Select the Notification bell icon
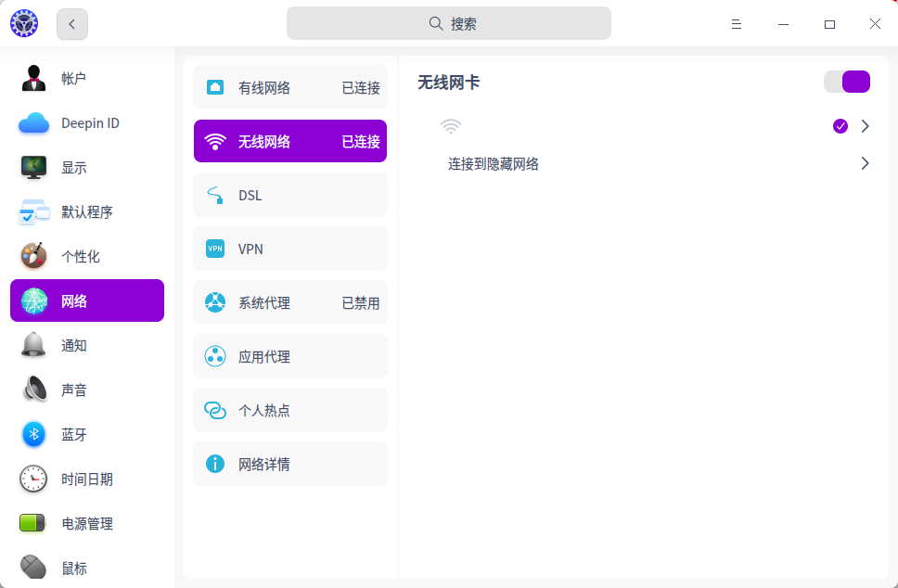 coord(34,345)
